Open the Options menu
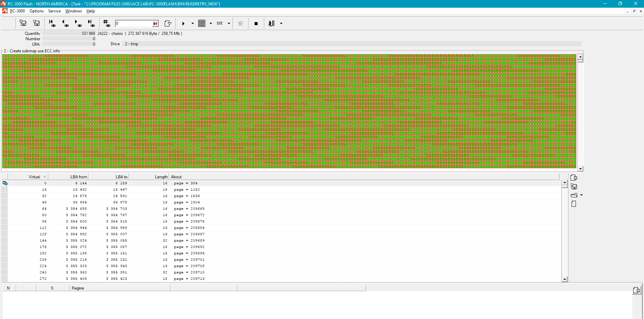This screenshot has width=644, height=319. click(x=37, y=11)
